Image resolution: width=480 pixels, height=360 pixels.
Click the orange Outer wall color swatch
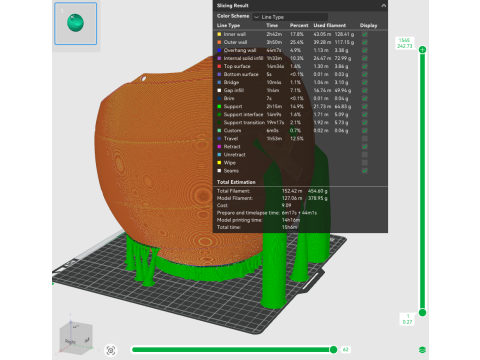[219, 42]
